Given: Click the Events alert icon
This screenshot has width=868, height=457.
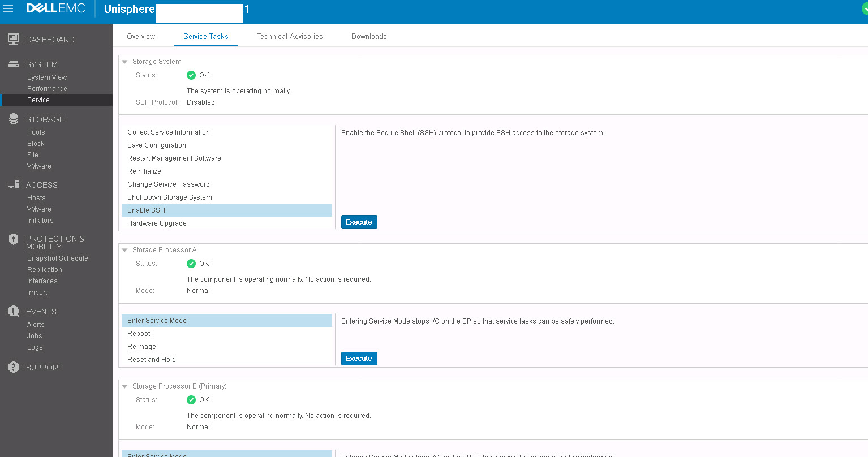Looking at the screenshot, I should pyautogui.click(x=14, y=311).
